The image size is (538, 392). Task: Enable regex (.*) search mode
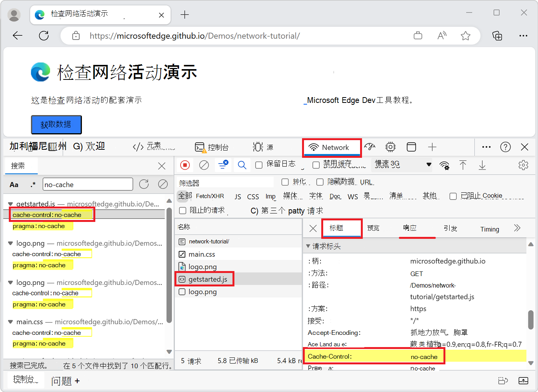pyautogui.click(x=33, y=184)
